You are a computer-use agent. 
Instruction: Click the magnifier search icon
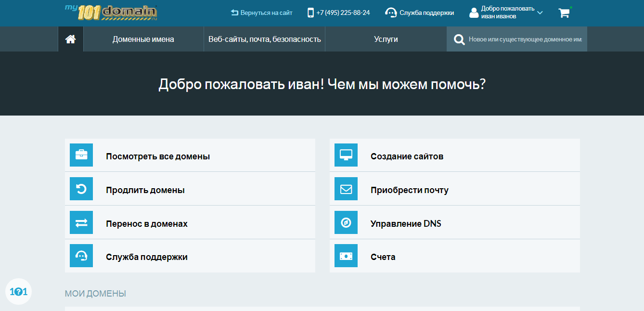pos(459,39)
